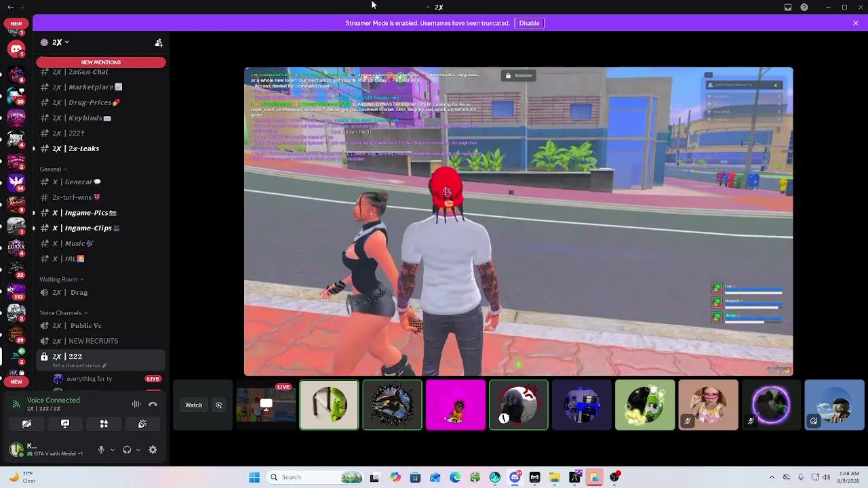Open the red NEW unread servers indicator at top
868x488 pixels.
coord(16,23)
